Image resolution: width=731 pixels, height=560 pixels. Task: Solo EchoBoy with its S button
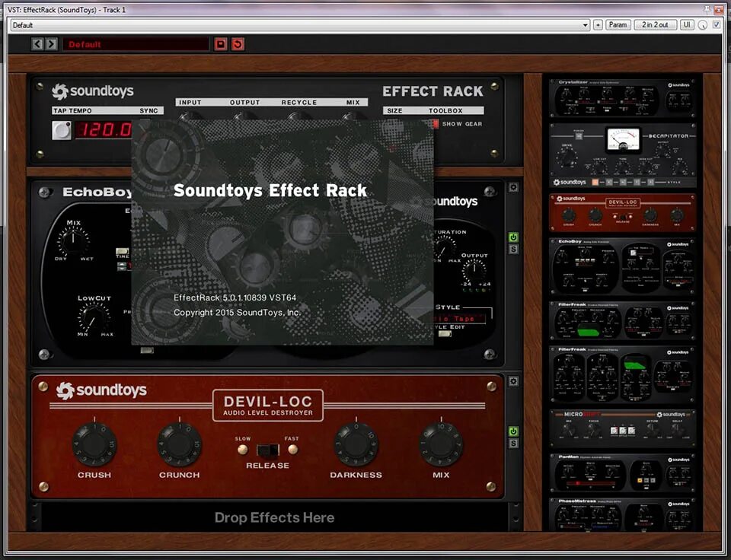click(513, 250)
